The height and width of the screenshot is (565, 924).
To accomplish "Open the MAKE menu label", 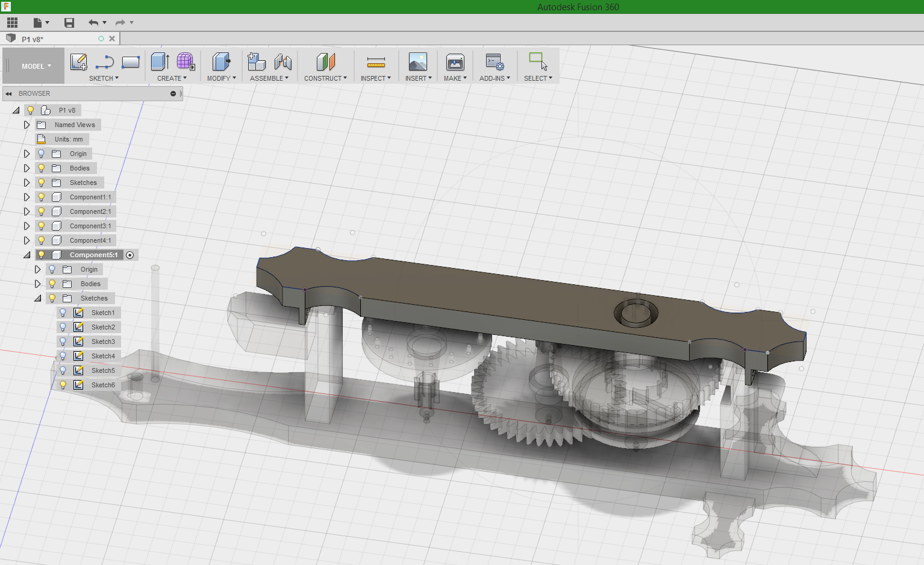I will coord(455,78).
